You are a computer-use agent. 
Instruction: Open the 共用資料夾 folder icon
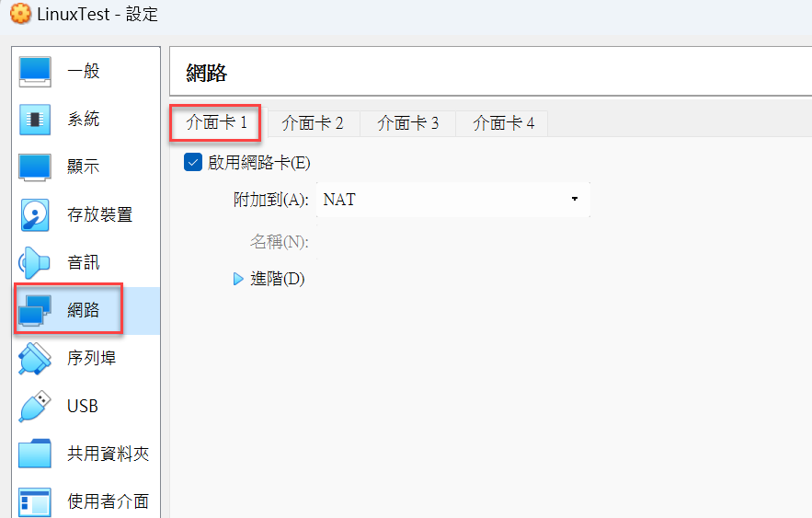[35, 454]
